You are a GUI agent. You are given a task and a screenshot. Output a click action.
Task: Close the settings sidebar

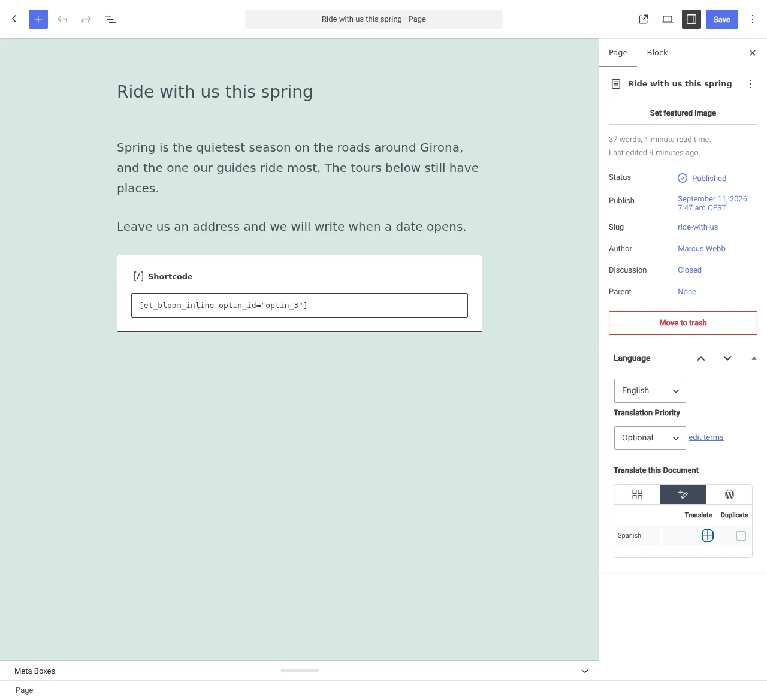pyautogui.click(x=753, y=53)
